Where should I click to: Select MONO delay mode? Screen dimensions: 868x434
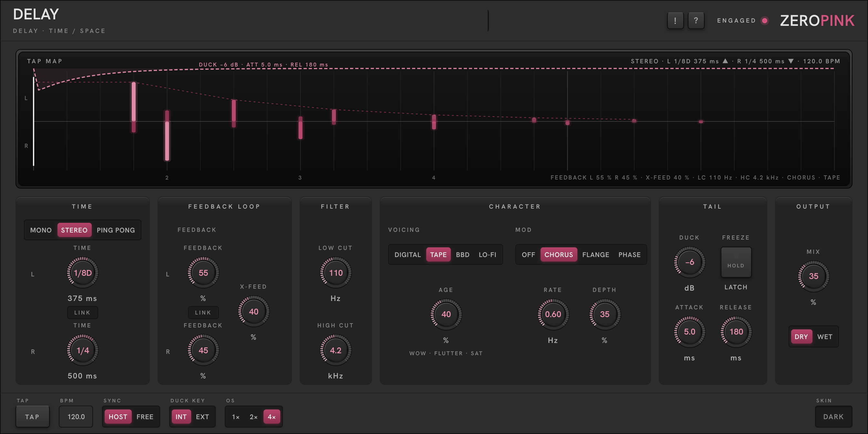41,230
